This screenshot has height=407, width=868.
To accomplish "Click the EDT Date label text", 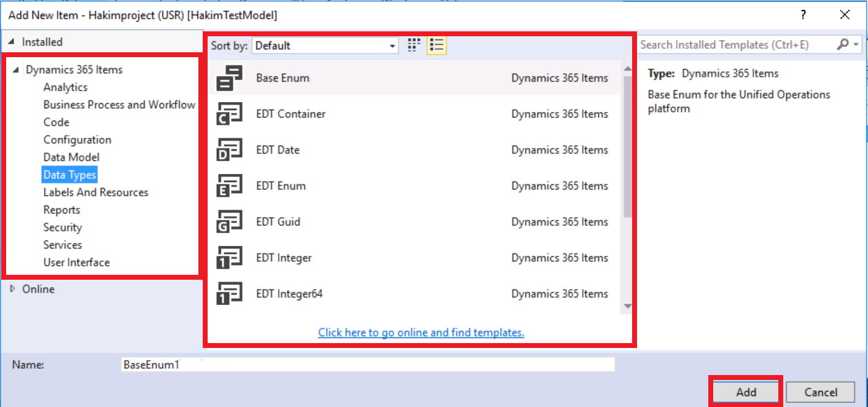I will pyautogui.click(x=278, y=150).
